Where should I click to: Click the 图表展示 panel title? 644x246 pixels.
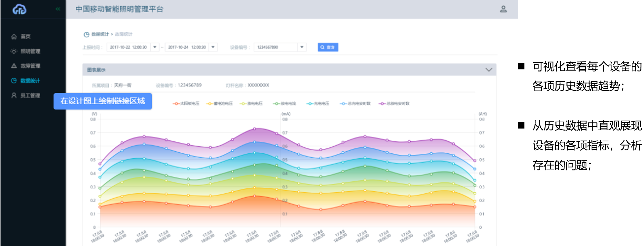point(96,70)
